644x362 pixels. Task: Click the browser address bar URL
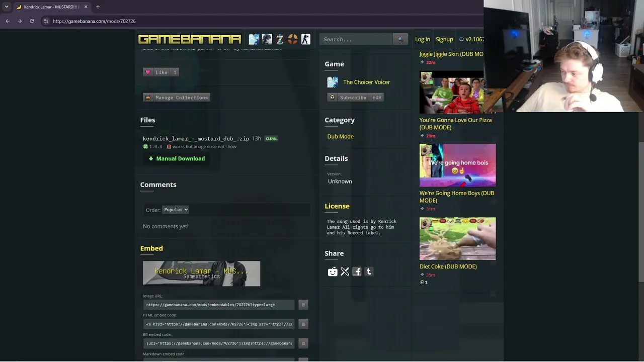pyautogui.click(x=94, y=21)
